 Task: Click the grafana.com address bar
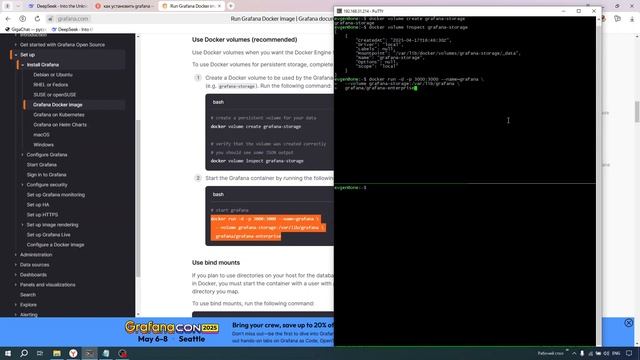pos(73,19)
